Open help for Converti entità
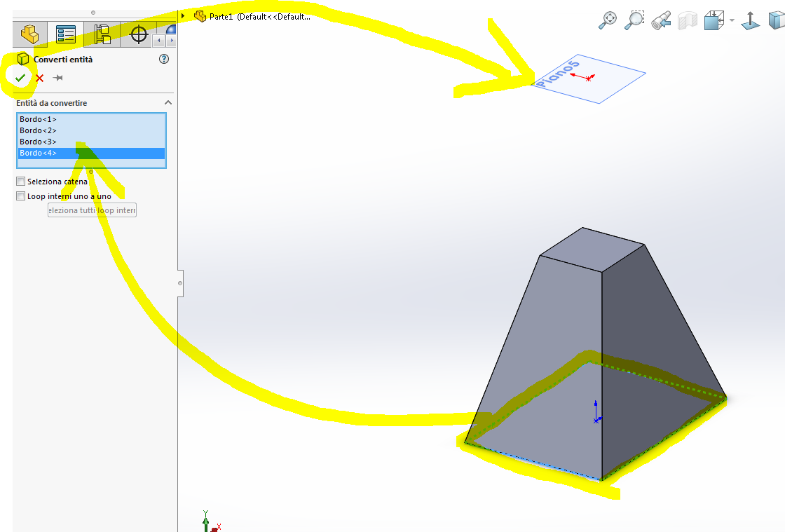The image size is (785, 532). (164, 60)
